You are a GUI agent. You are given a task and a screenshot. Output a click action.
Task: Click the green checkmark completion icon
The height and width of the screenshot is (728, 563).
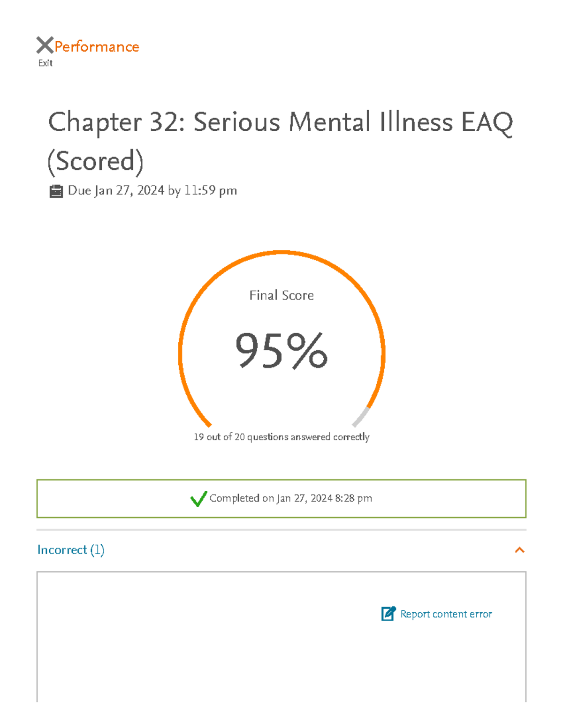pyautogui.click(x=198, y=499)
